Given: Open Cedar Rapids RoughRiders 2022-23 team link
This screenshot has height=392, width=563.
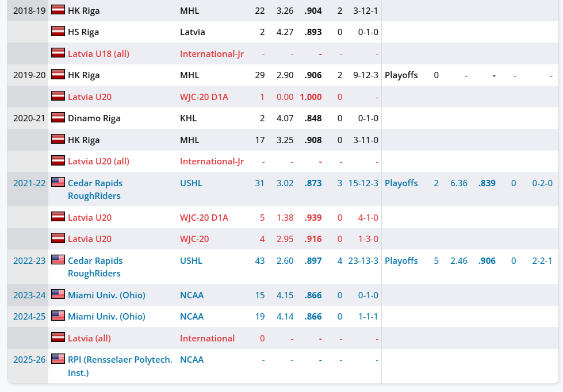Looking at the screenshot, I should point(95,267).
